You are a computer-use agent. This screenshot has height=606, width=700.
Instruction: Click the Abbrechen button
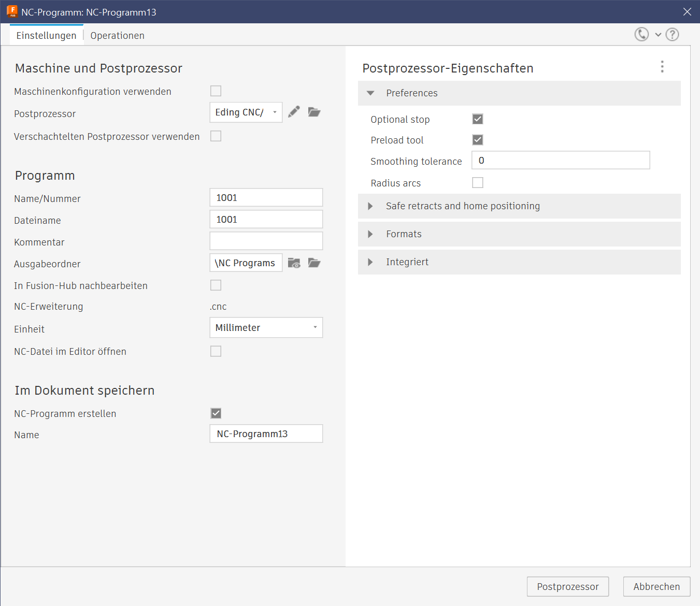point(656,586)
